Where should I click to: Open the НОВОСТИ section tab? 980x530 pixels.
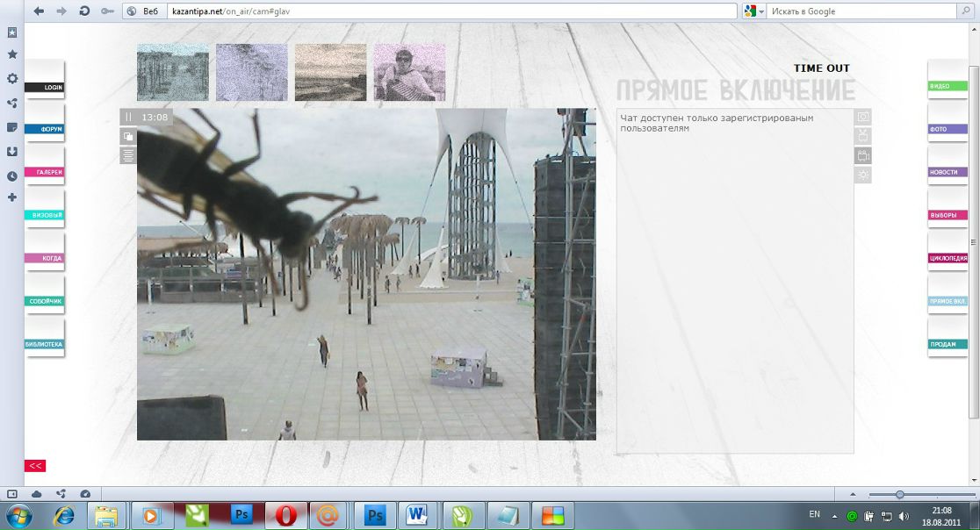948,173
